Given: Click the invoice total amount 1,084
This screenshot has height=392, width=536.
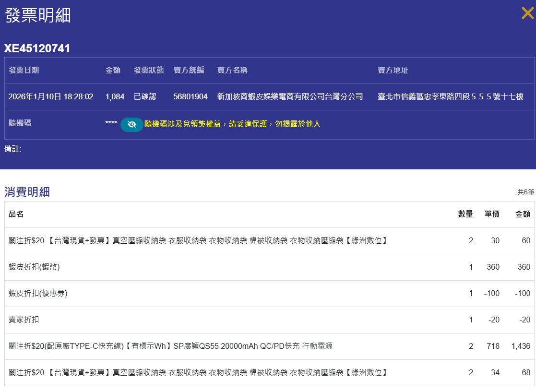Looking at the screenshot, I should click(x=115, y=96).
